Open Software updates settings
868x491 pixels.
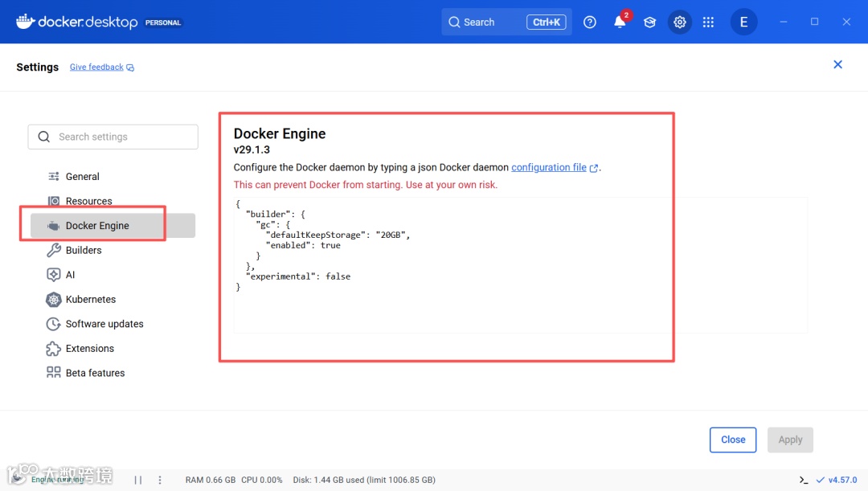pyautogui.click(x=113, y=324)
